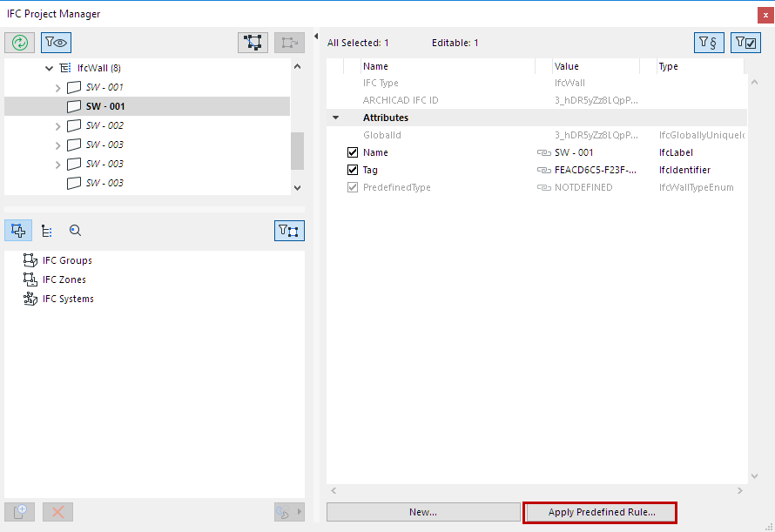The image size is (775, 532).
Task: Expand the first SW - 003 wall item
Action: [x=57, y=145]
